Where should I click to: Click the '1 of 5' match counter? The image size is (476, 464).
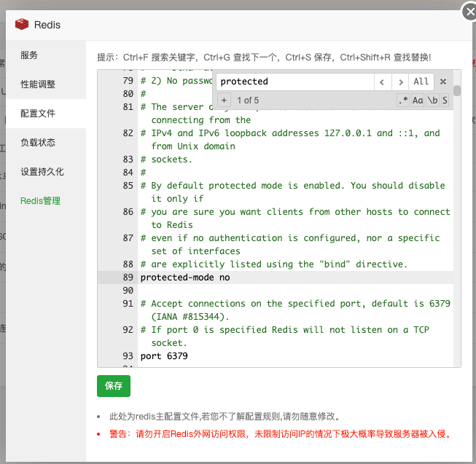tap(248, 101)
